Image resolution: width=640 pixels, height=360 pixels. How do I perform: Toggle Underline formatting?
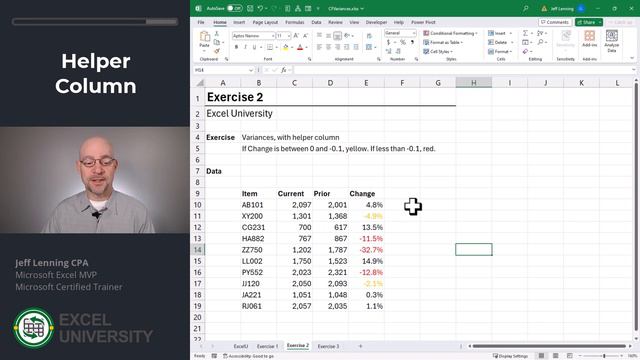[x=254, y=47]
